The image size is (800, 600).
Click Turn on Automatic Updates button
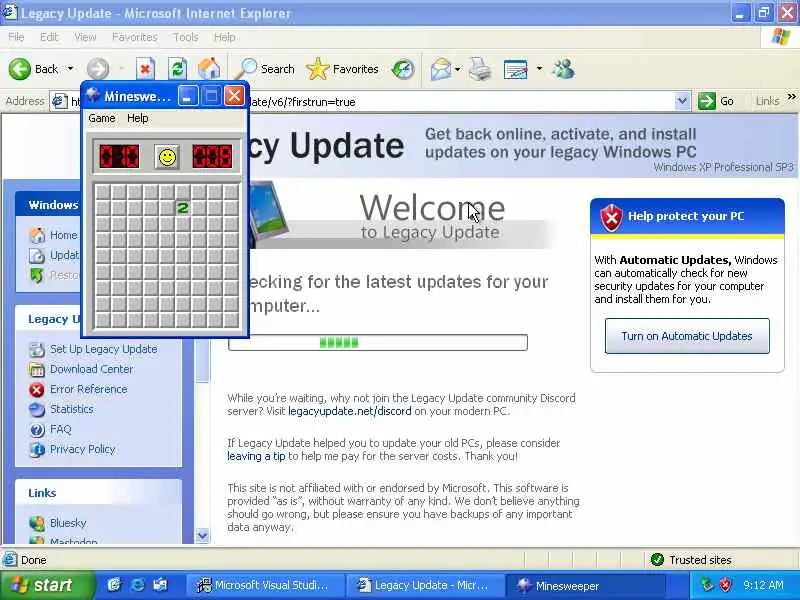click(687, 336)
